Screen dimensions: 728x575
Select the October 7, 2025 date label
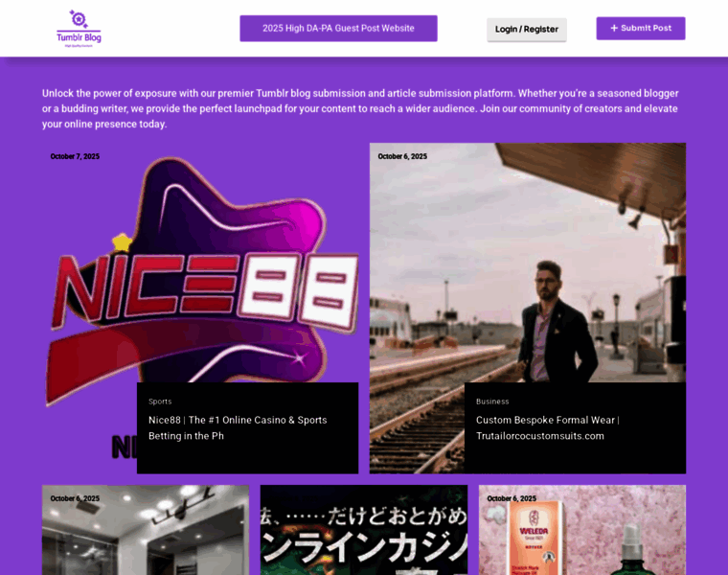tap(75, 156)
